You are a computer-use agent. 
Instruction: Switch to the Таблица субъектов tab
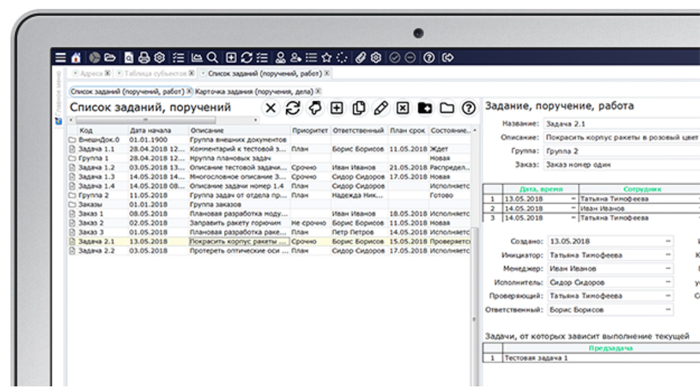[155, 73]
